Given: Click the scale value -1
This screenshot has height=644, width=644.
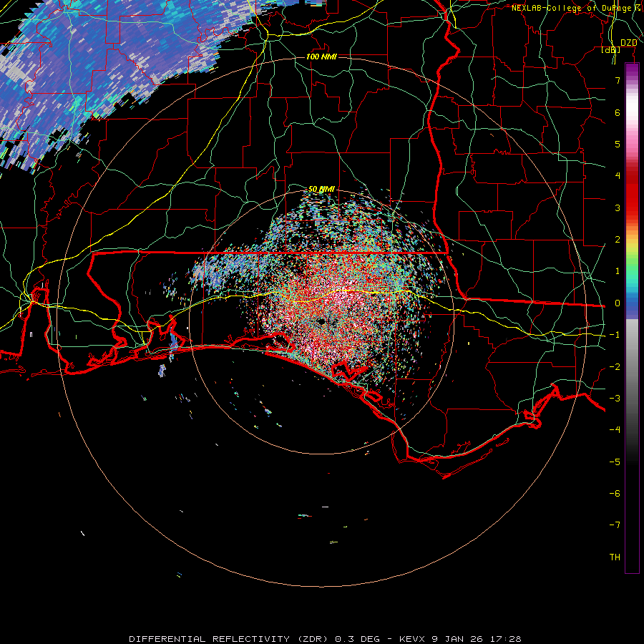Looking at the screenshot, I should pyautogui.click(x=615, y=335).
